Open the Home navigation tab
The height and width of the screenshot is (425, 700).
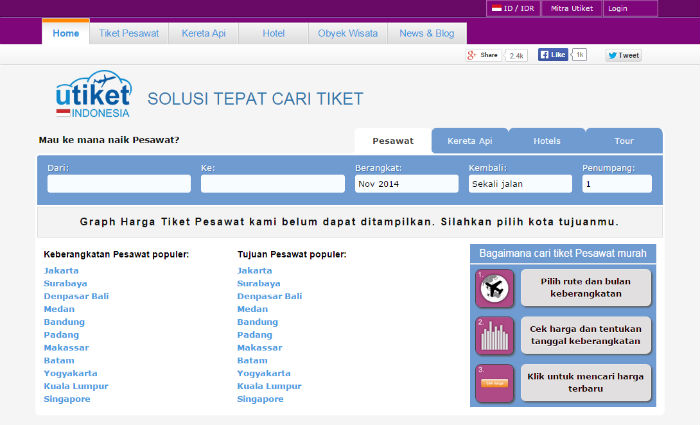tap(66, 33)
